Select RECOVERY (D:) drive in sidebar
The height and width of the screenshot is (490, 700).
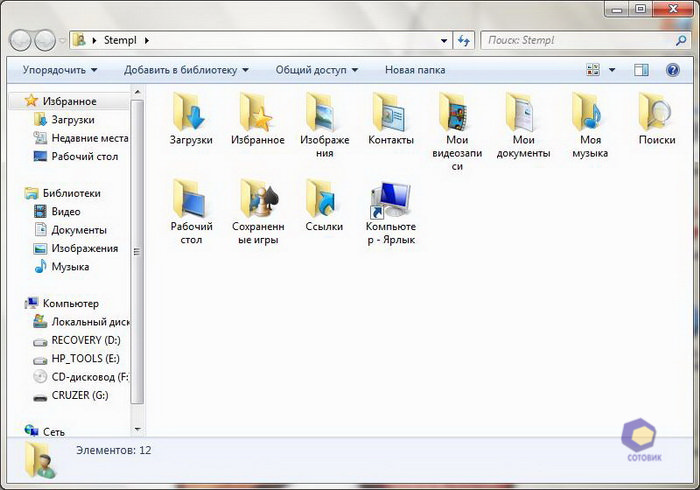click(x=84, y=340)
